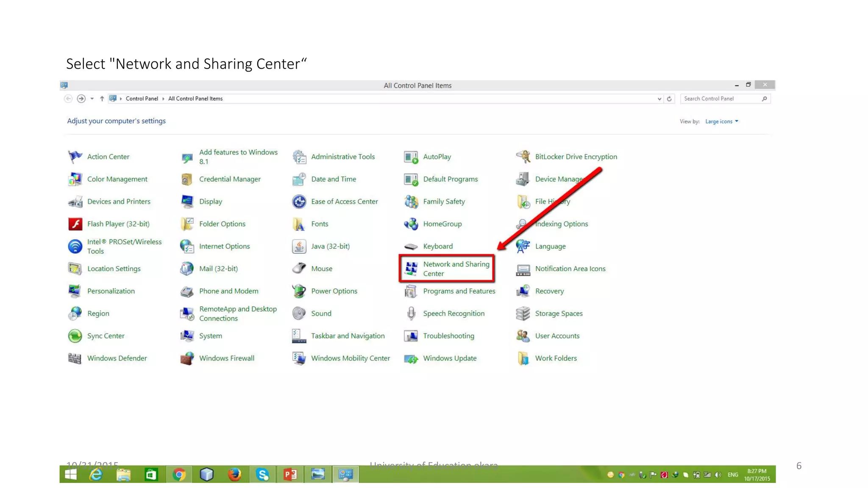
Task: Open Skype from the taskbar
Action: (262, 474)
